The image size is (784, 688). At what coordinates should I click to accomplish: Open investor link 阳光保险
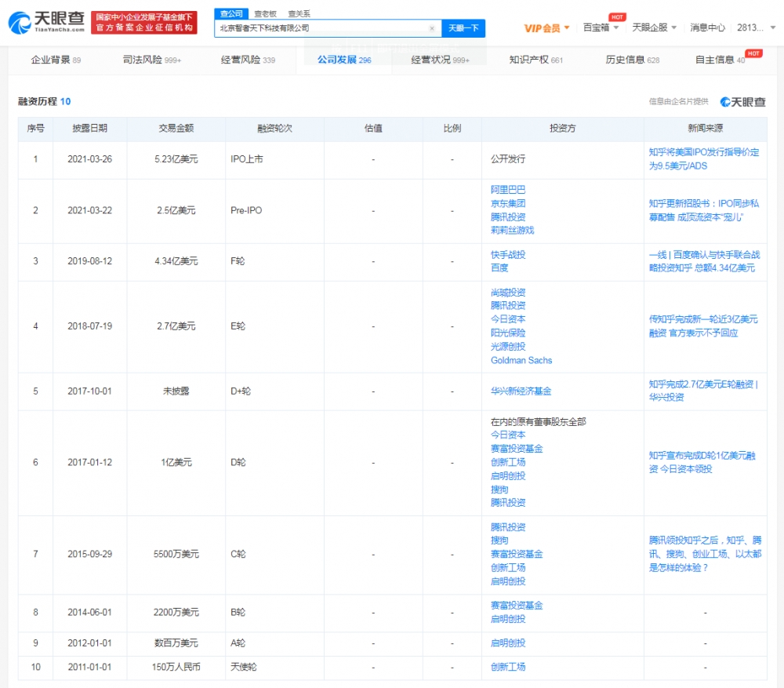click(508, 333)
